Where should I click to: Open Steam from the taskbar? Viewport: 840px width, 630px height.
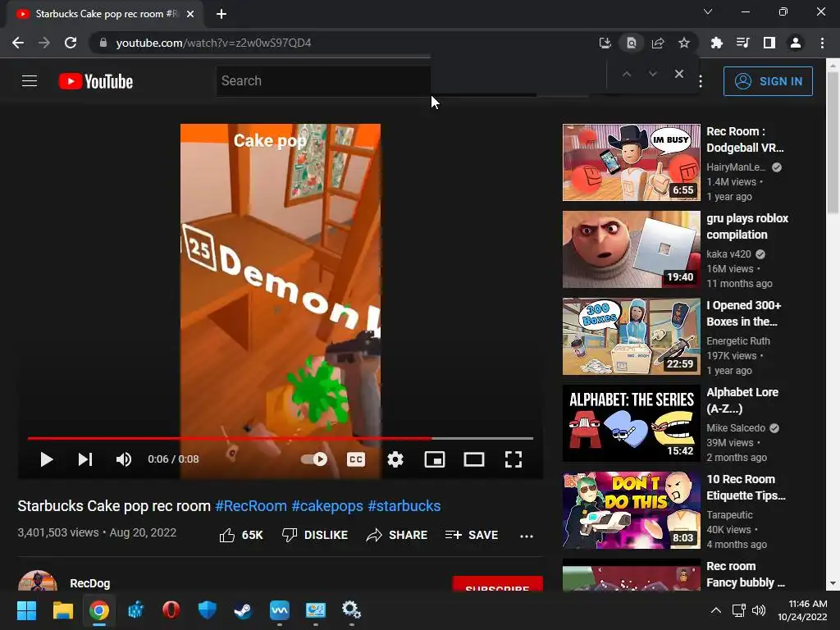pyautogui.click(x=243, y=610)
